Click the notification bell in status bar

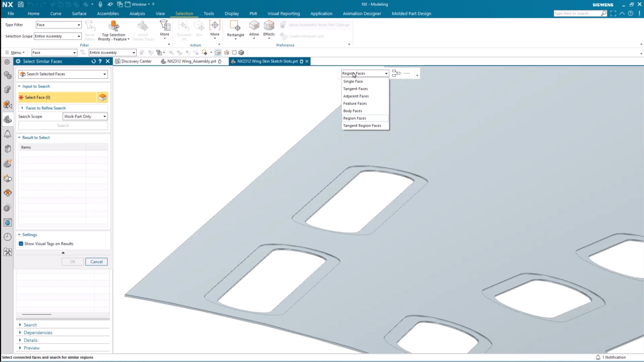point(598,357)
